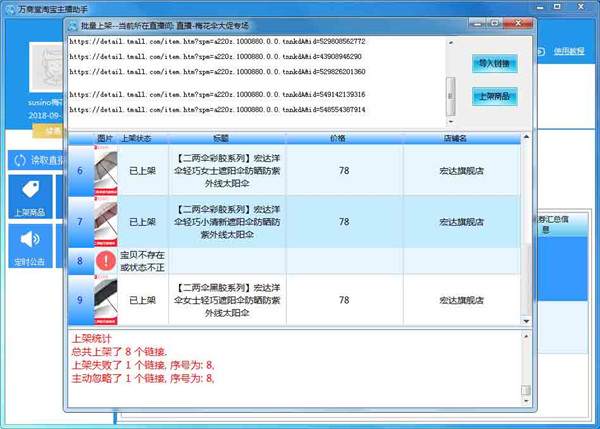
Task: Click the icon beside 使用教程
Action: coord(541,51)
